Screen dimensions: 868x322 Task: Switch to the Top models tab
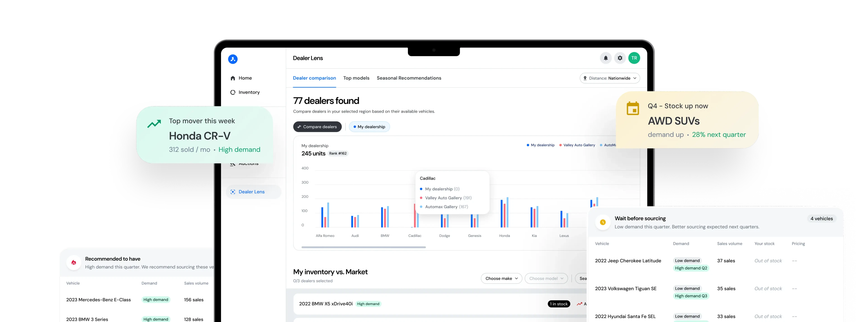point(356,78)
